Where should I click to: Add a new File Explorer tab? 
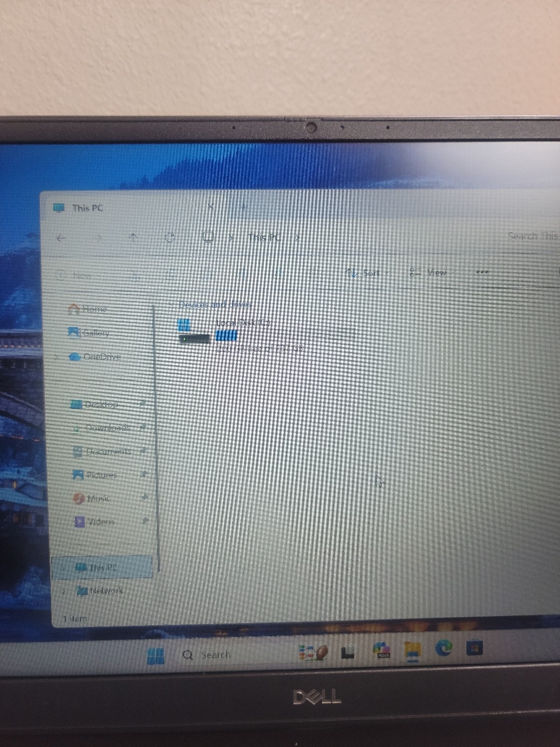click(244, 206)
